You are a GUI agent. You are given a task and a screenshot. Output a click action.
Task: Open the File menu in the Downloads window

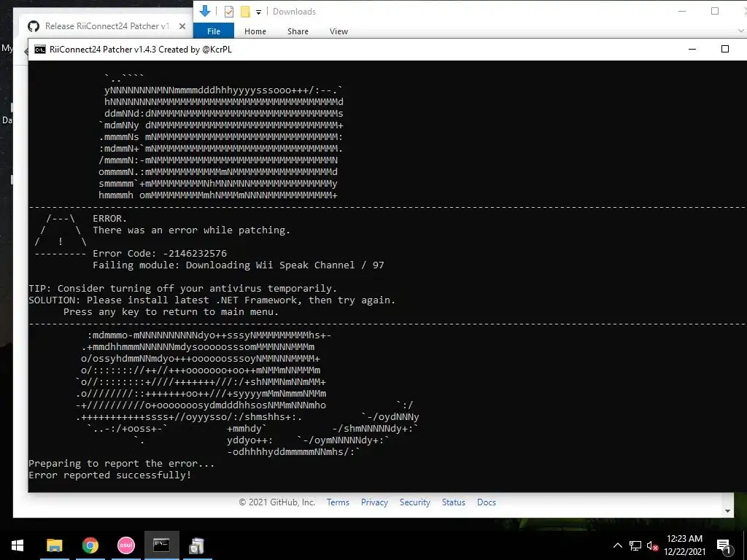214,31
